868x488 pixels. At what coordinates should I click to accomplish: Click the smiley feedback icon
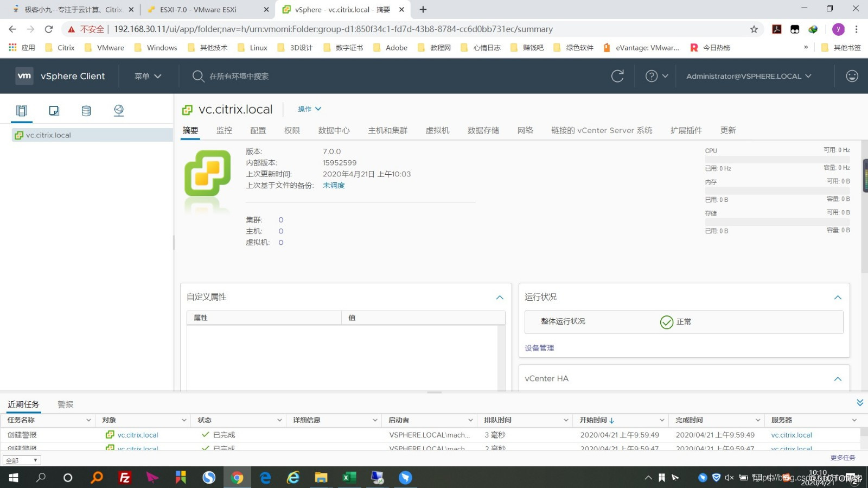[852, 76]
